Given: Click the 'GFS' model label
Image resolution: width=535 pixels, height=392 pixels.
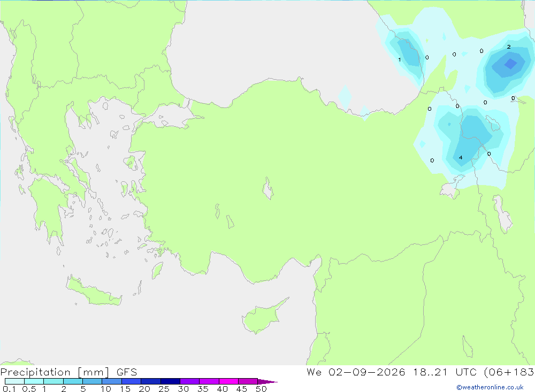Looking at the screenshot, I should coord(127,372).
